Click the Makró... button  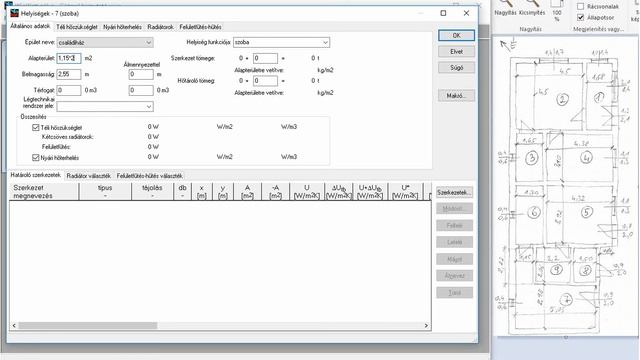point(456,96)
